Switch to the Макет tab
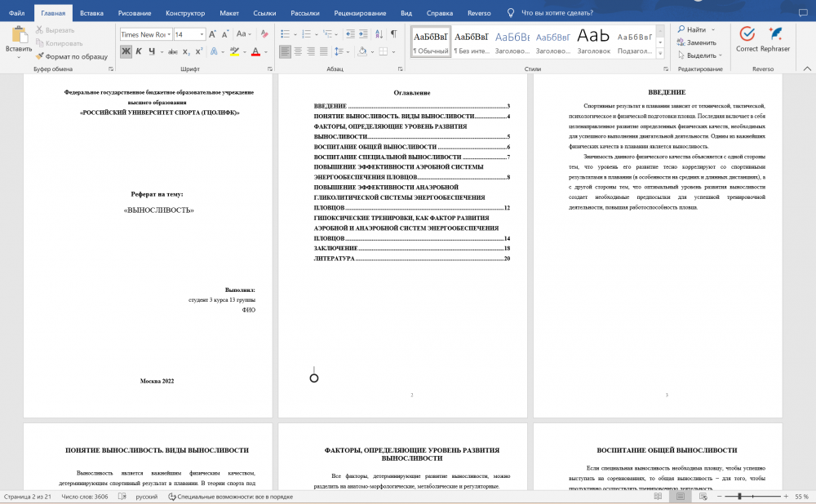The image size is (816, 504). tap(229, 13)
